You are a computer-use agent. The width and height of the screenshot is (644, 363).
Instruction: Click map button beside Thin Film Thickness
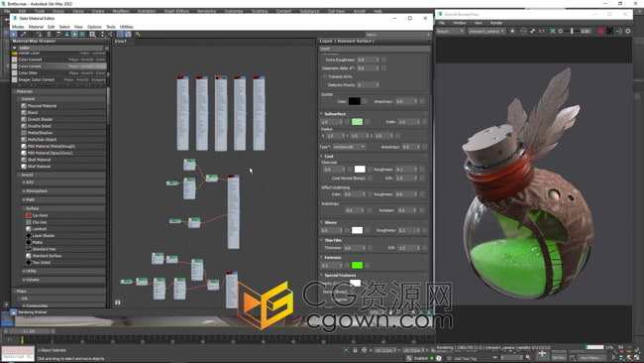371,248
